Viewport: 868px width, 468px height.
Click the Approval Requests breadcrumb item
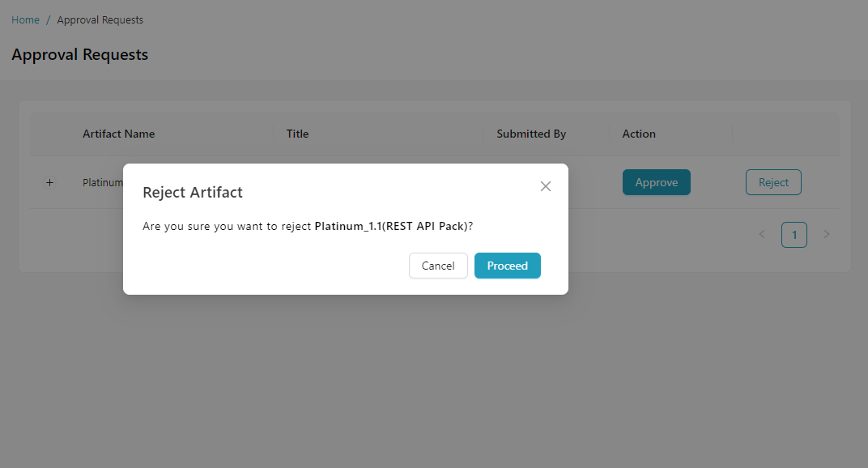click(100, 20)
